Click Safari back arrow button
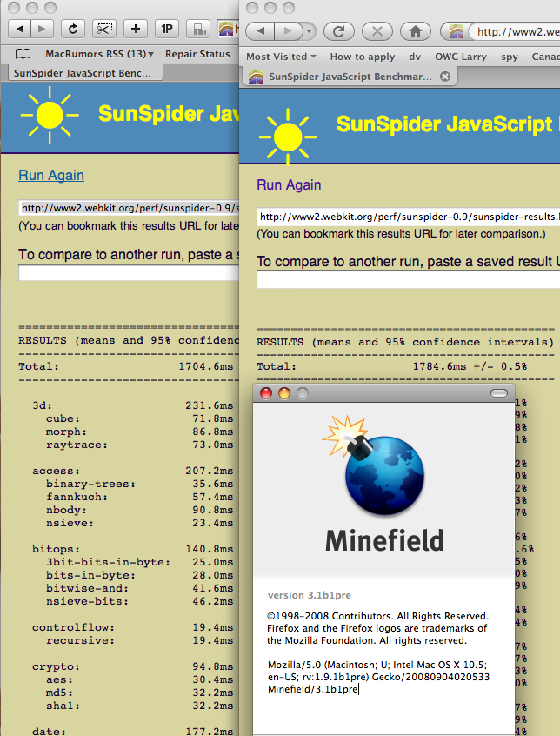Image resolution: width=560 pixels, height=736 pixels. [20, 29]
